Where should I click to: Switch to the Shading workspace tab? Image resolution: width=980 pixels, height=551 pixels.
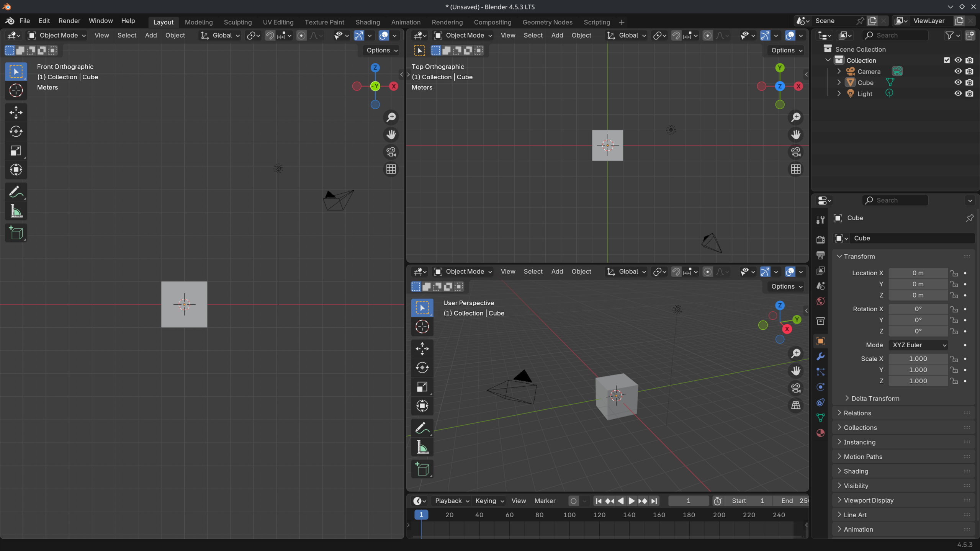[367, 22]
